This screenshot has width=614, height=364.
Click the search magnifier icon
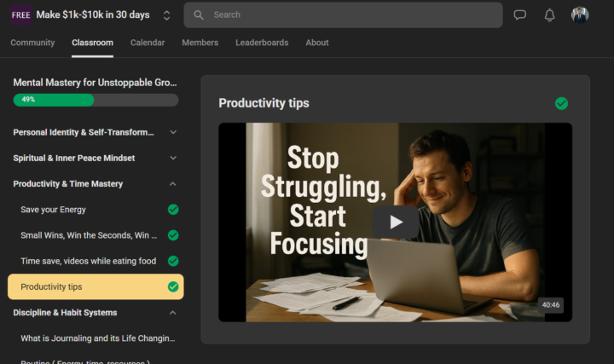[x=199, y=14]
